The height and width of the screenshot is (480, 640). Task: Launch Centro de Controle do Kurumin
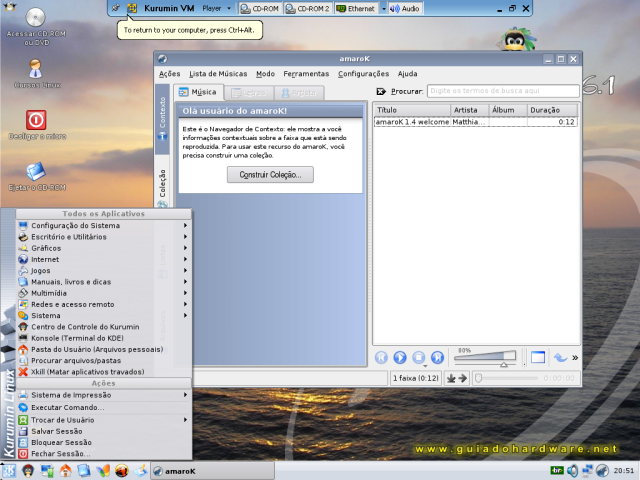104,327
